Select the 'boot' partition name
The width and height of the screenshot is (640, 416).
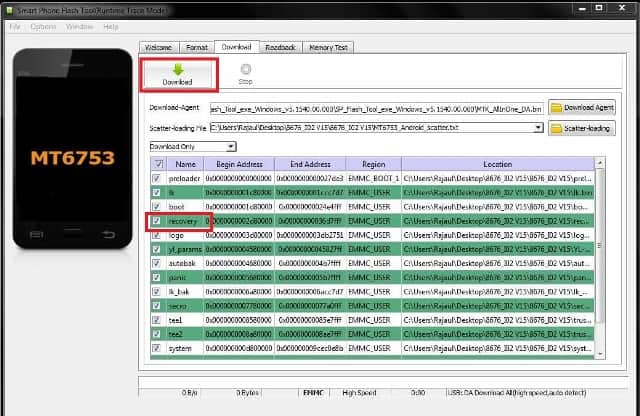[176, 207]
